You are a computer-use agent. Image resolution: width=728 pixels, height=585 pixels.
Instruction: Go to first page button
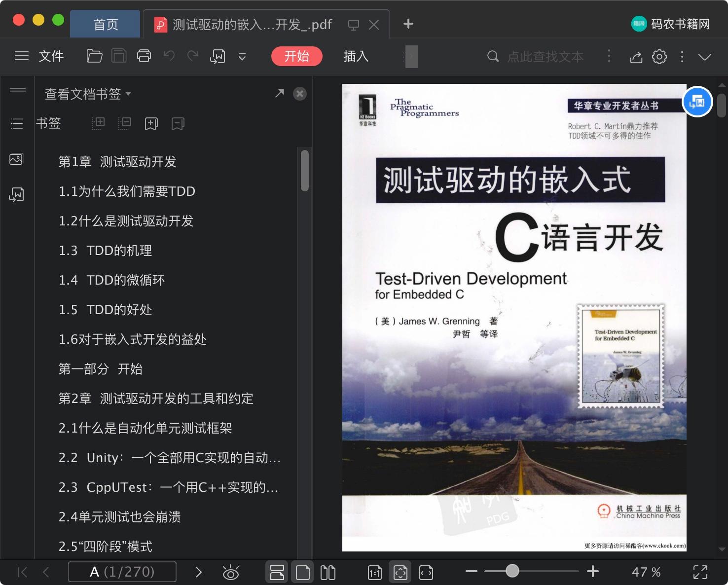(22, 572)
